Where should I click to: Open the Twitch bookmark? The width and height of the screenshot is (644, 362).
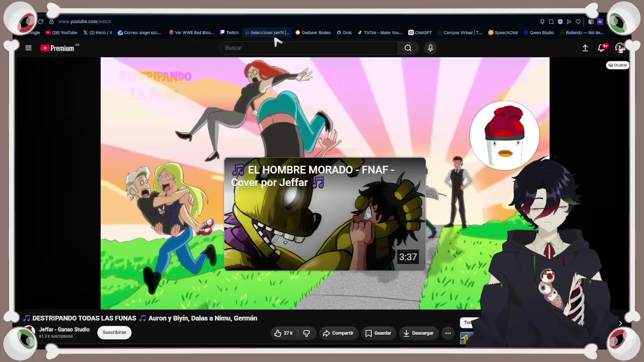(x=229, y=33)
